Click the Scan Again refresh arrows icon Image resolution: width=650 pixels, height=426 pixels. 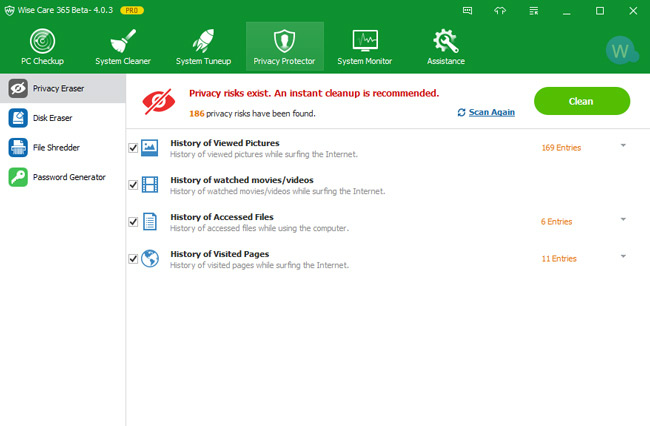point(461,112)
